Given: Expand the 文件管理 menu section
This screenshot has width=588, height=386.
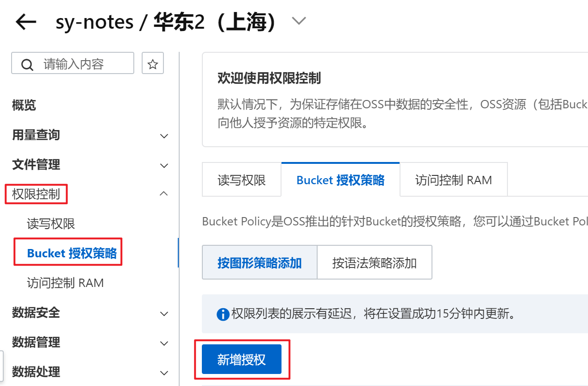Looking at the screenshot, I should (164, 165).
